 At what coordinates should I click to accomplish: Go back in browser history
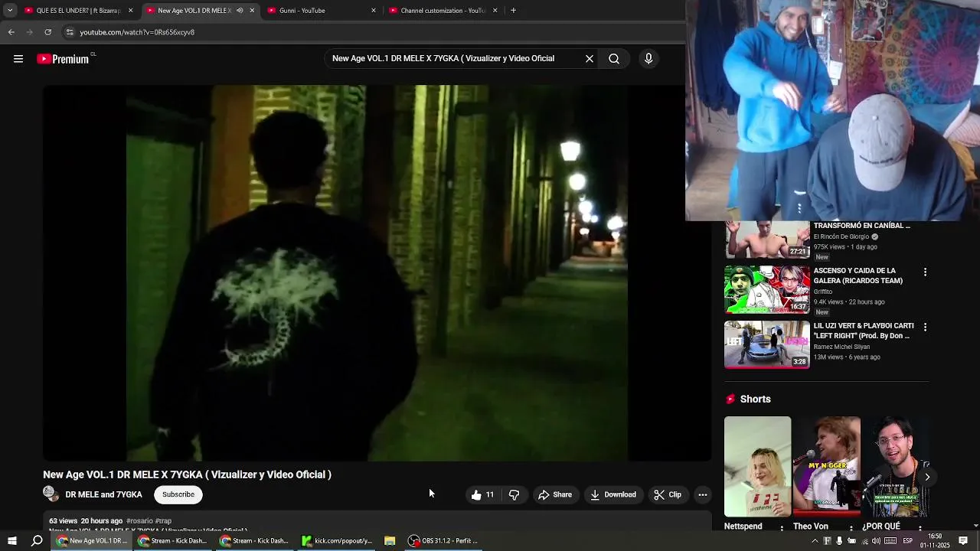point(11,32)
